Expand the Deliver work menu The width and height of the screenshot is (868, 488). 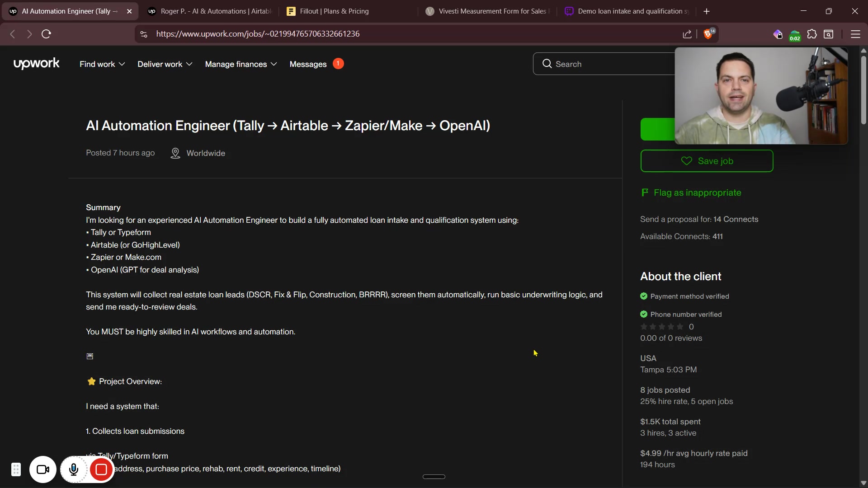click(x=165, y=64)
